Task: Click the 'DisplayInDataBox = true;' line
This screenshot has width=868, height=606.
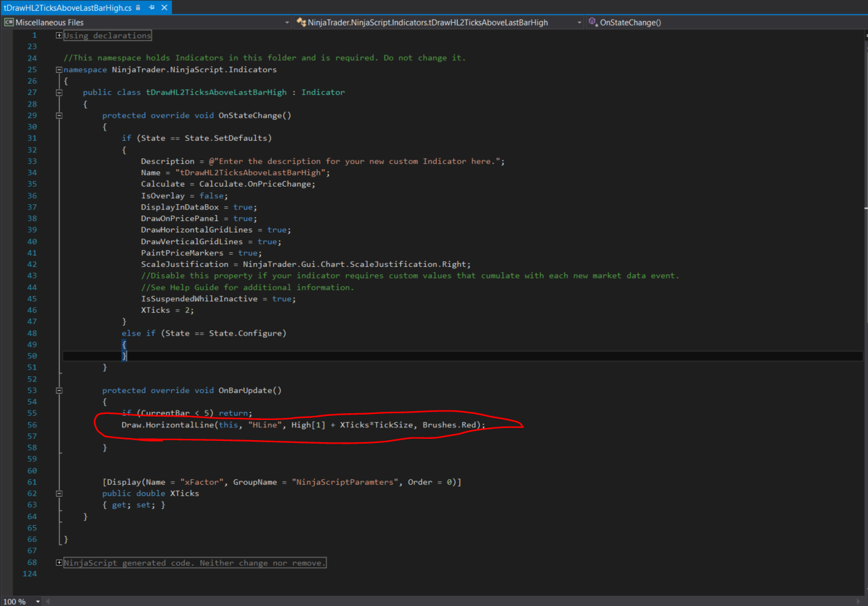Action: 199,207
